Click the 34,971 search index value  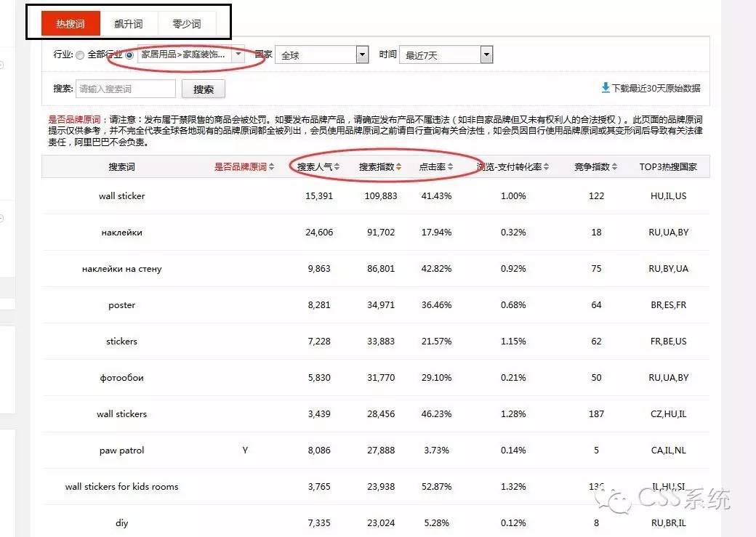381,305
